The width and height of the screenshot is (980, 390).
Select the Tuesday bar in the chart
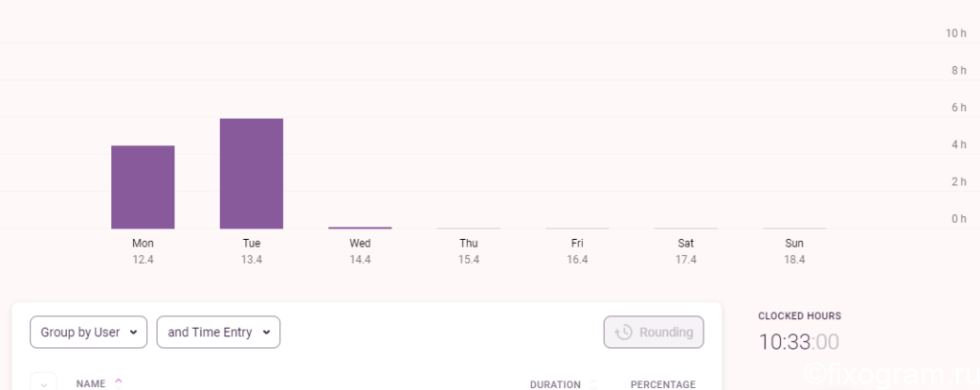coord(252,173)
